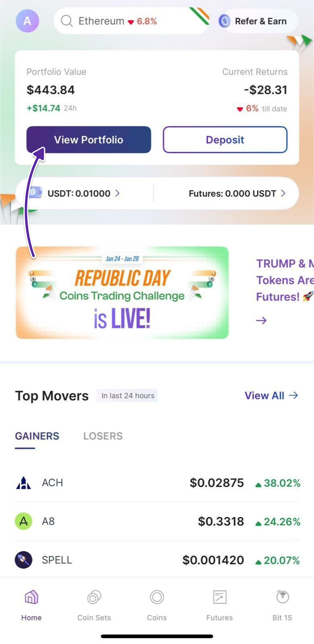The width and height of the screenshot is (314, 644).
Task: Select the Futures icon in bottom navigation
Action: (x=219, y=598)
